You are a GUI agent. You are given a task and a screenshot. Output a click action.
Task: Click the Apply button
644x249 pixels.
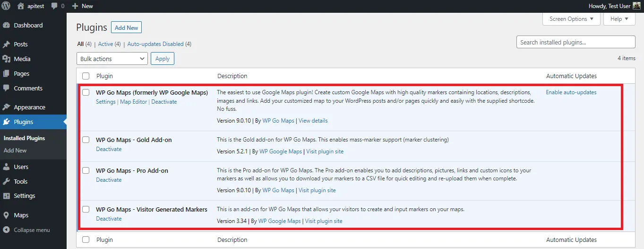click(x=163, y=59)
